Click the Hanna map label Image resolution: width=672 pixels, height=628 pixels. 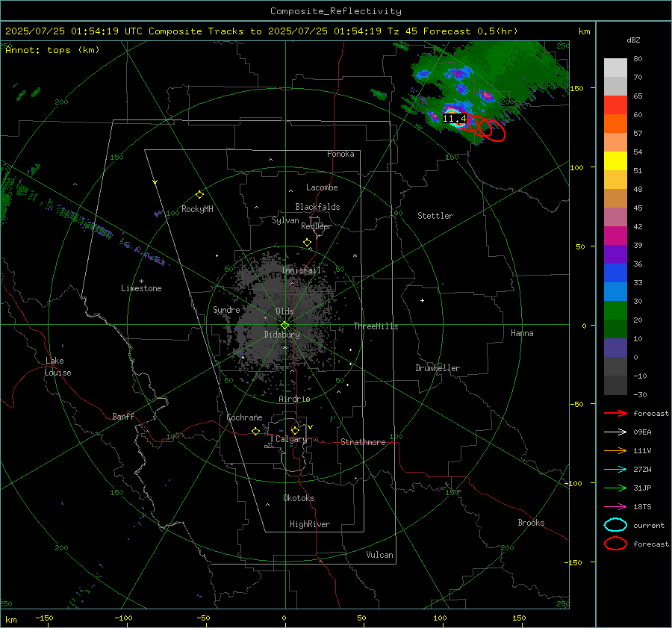pos(522,333)
